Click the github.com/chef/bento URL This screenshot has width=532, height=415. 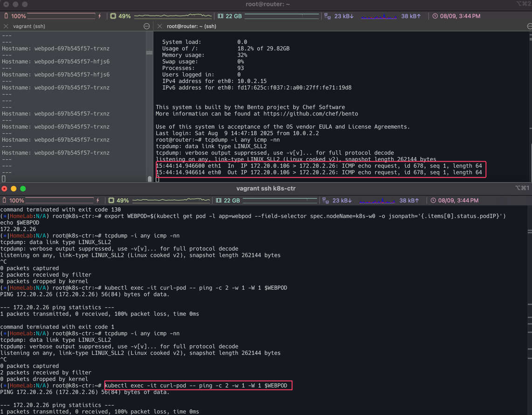[x=311, y=114]
